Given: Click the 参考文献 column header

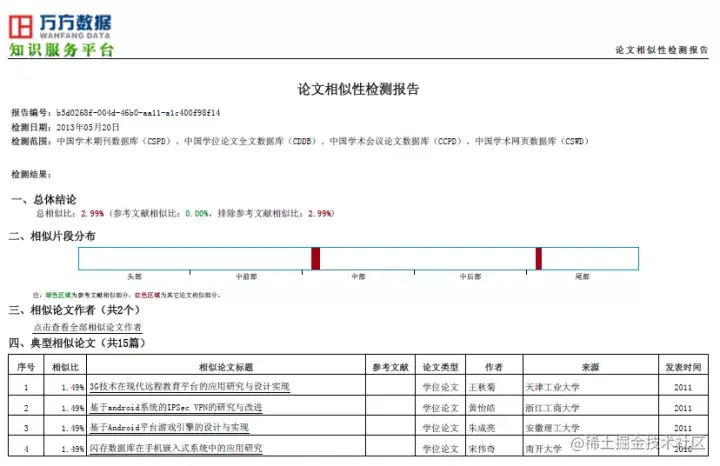Looking at the screenshot, I should pos(390,367).
